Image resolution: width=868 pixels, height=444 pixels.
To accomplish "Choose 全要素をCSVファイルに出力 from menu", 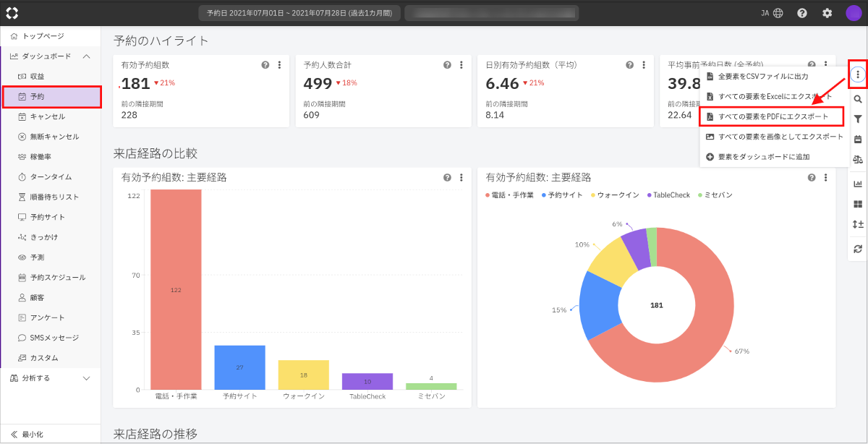I will pos(762,76).
